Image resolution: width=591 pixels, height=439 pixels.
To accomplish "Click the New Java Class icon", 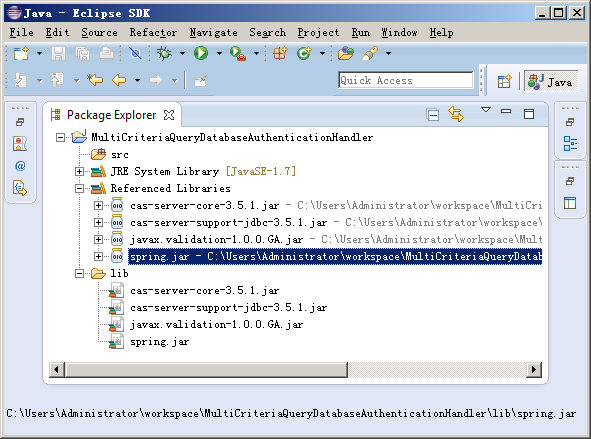I will pyautogui.click(x=304, y=53).
